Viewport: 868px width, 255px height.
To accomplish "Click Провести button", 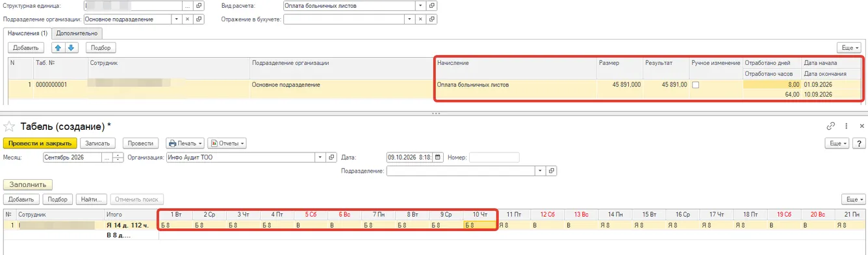I will point(140,143).
